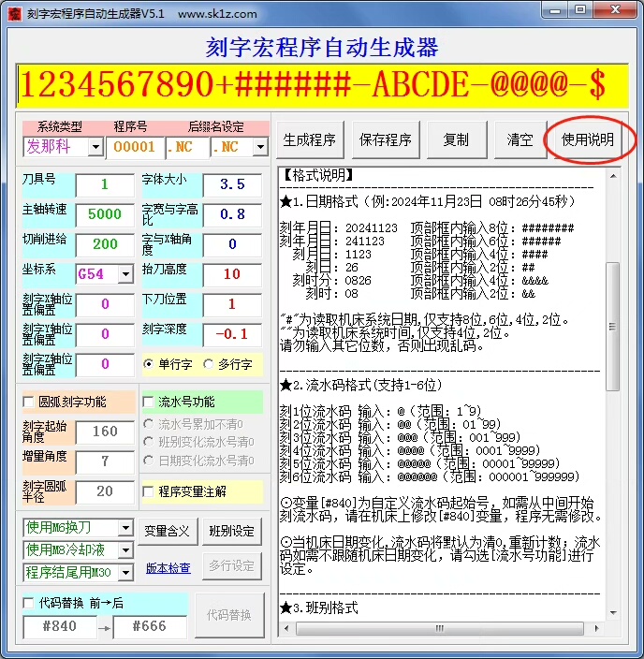Click the 刀具号 input field

[x=105, y=184]
